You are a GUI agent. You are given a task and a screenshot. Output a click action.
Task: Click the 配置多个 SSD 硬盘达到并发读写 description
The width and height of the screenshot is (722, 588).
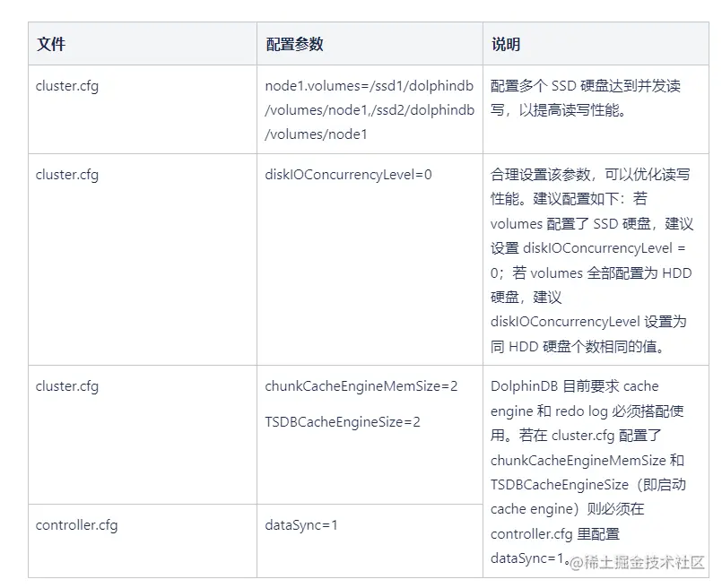tap(596, 109)
